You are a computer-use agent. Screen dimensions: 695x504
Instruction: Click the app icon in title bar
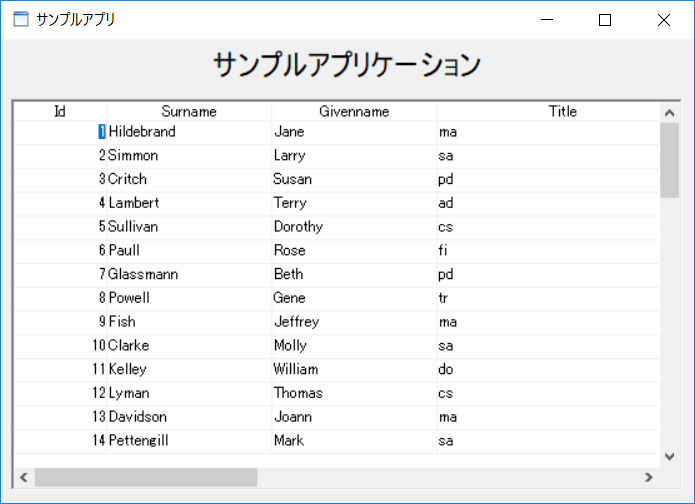tap(20, 19)
